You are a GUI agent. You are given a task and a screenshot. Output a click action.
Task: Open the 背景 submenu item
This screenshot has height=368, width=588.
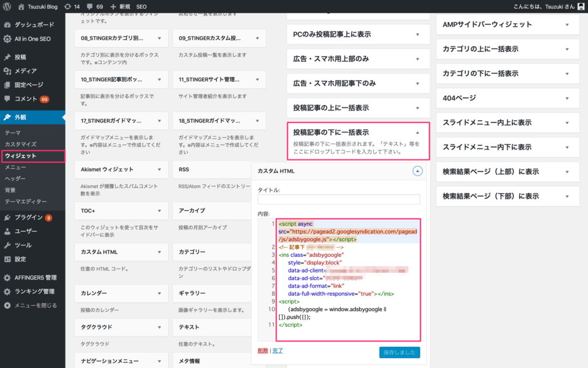click(10, 190)
